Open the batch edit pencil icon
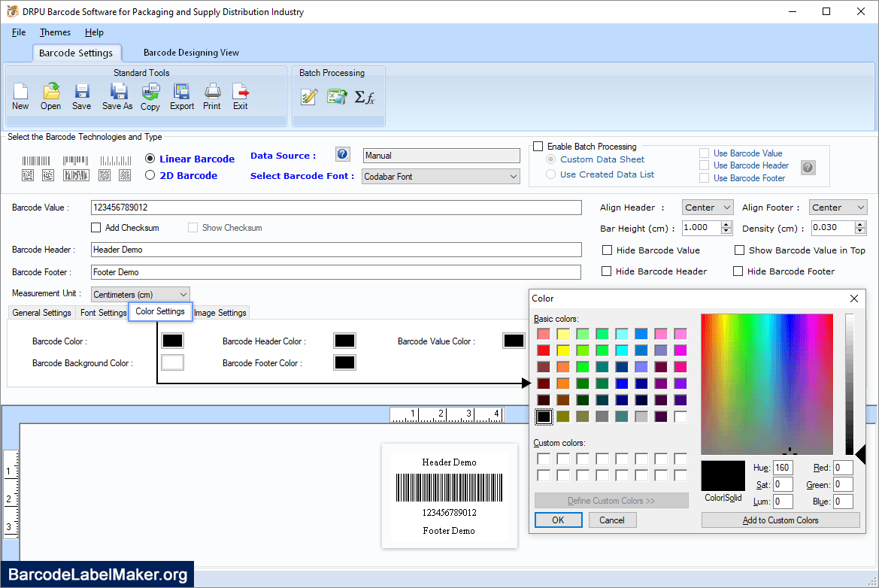Screen dimensions: 879x588 pos(309,97)
